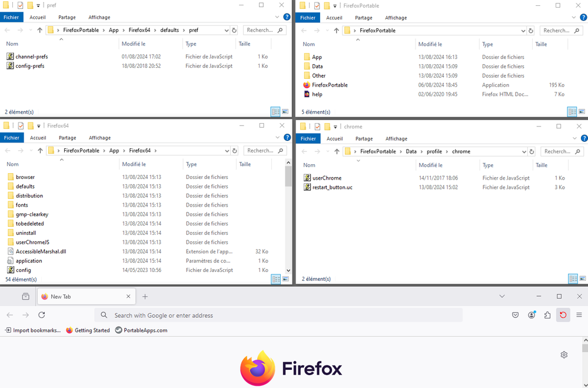Select the FirefoxPortable application file icon

(x=307, y=85)
